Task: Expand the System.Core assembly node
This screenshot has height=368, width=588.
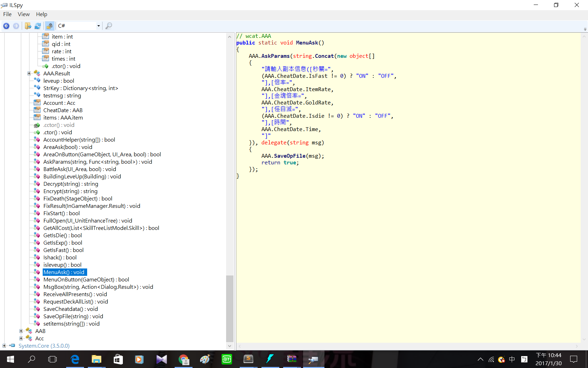Action: [4, 346]
